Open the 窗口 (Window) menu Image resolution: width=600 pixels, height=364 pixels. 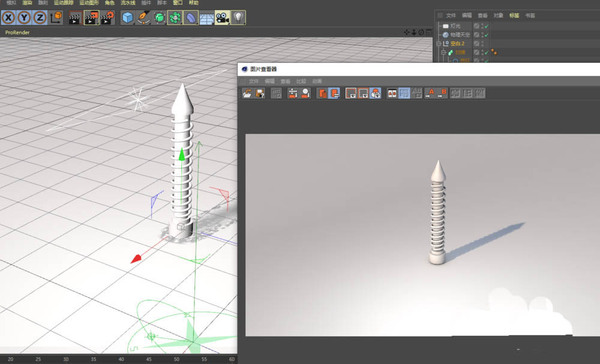pyautogui.click(x=178, y=2)
